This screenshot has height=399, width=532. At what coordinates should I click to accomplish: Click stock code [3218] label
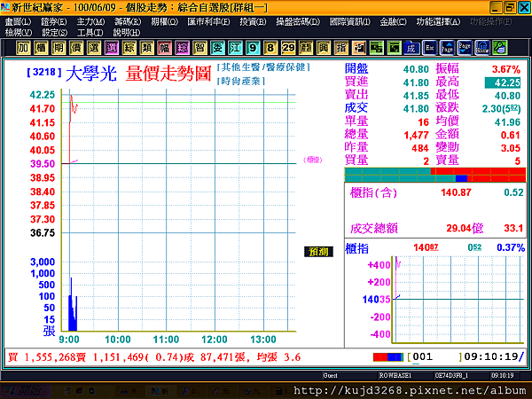point(44,72)
